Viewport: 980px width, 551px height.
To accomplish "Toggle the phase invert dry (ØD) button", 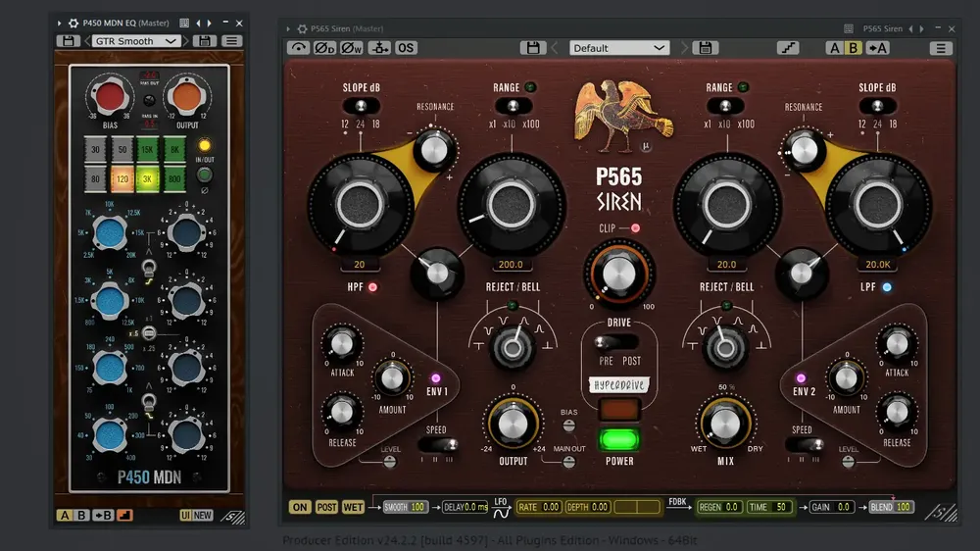I will (324, 48).
